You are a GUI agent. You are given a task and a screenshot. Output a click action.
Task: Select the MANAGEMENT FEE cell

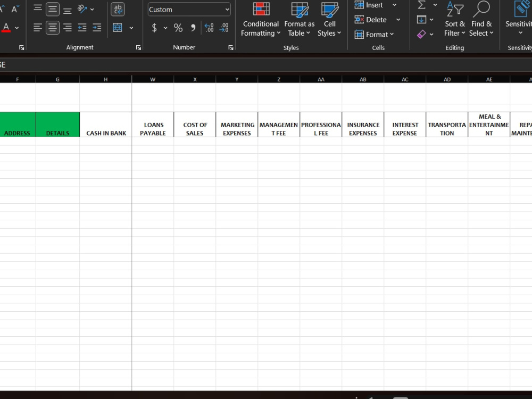click(279, 124)
